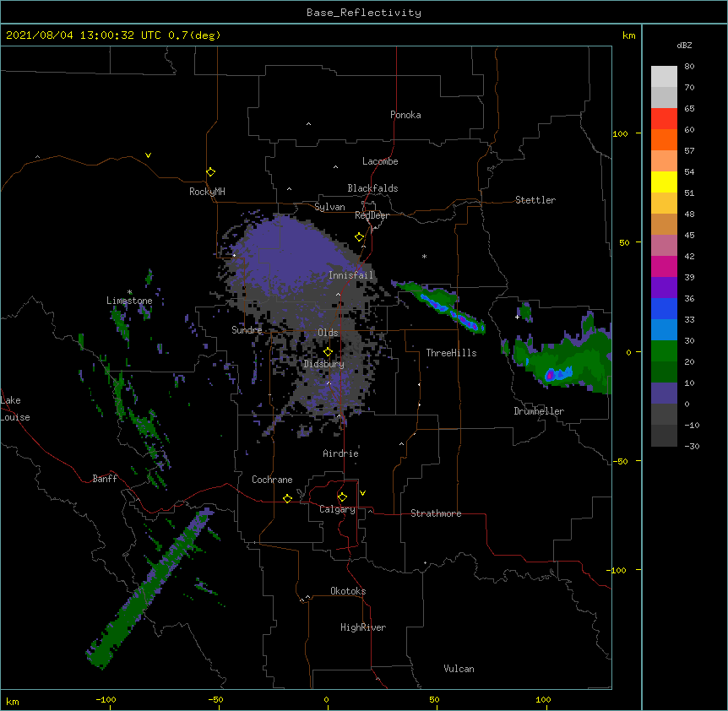Select the blue 33-36 dBZ legend swatch
Screen dimensions: 728x711
[664, 308]
